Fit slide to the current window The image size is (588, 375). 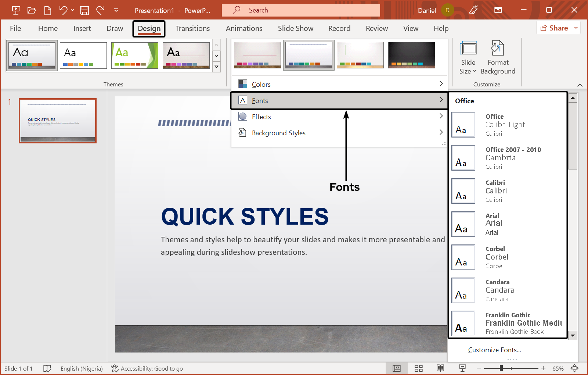574,368
